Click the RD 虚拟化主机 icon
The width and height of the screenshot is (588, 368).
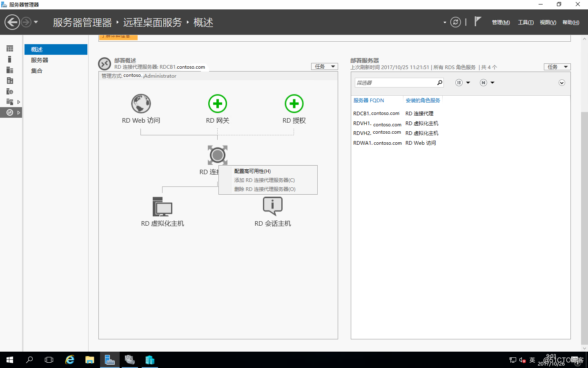(163, 206)
